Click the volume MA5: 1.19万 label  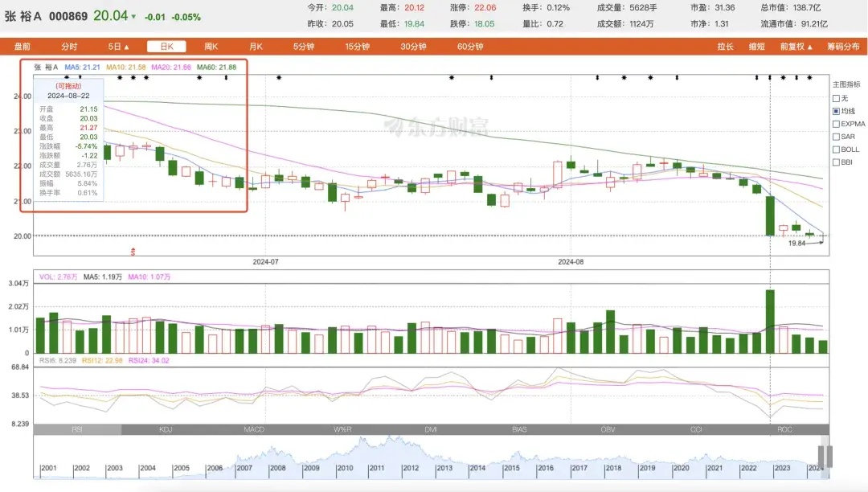102,277
